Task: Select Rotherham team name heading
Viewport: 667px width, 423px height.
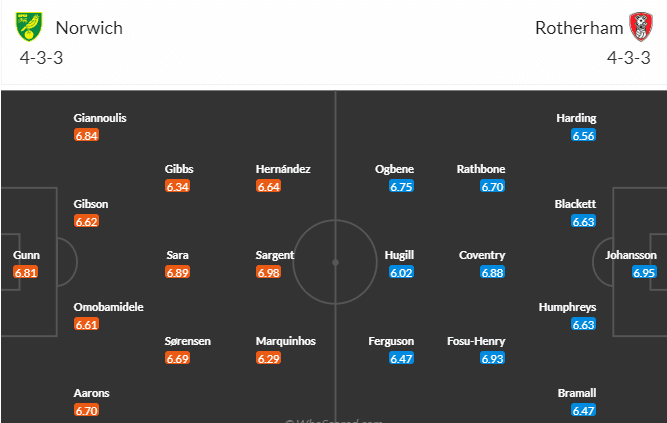Action: point(579,28)
